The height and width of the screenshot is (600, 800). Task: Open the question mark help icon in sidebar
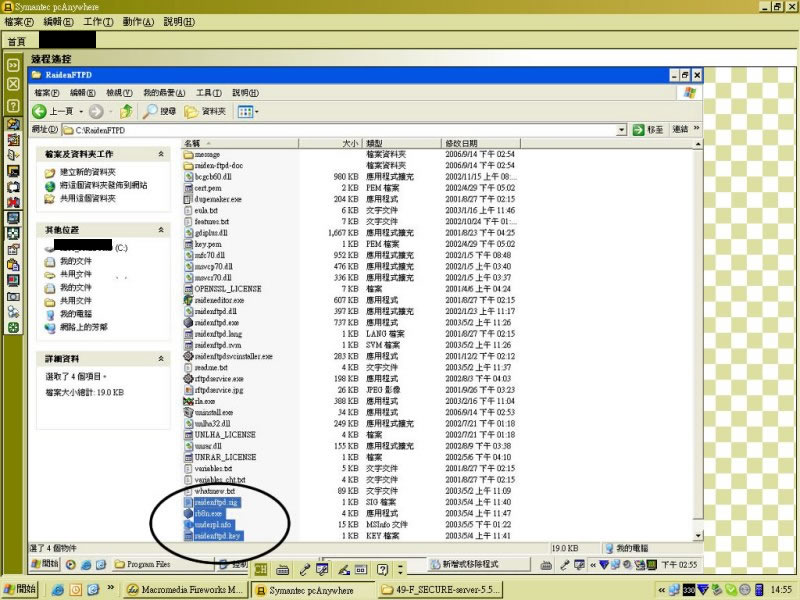pos(13,106)
